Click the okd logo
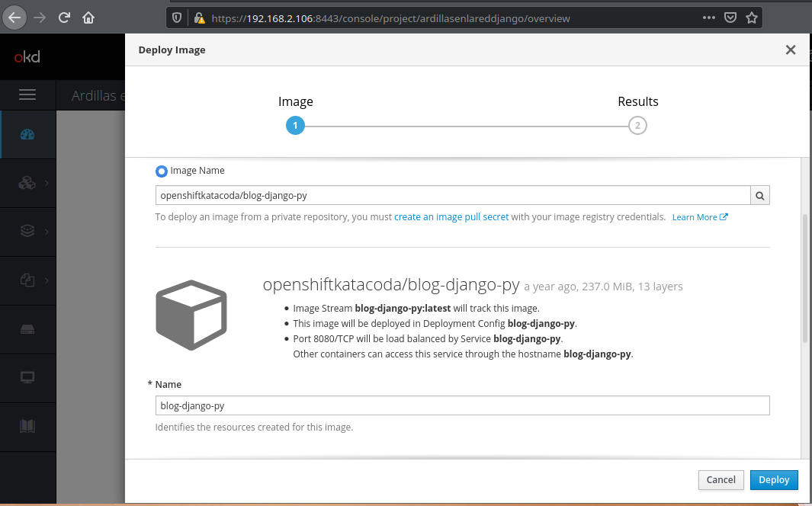Image resolution: width=812 pixels, height=506 pixels. point(27,56)
